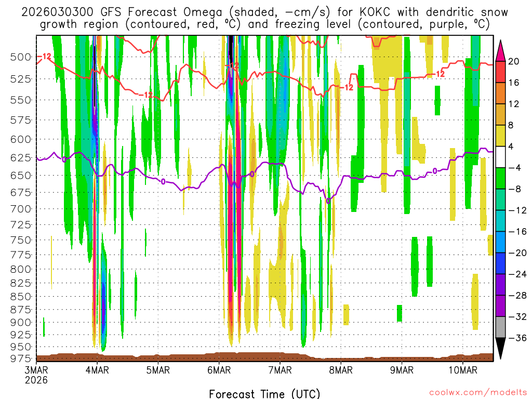
Task: Click the coolwx.com/modelts link text
Action: click(478, 393)
